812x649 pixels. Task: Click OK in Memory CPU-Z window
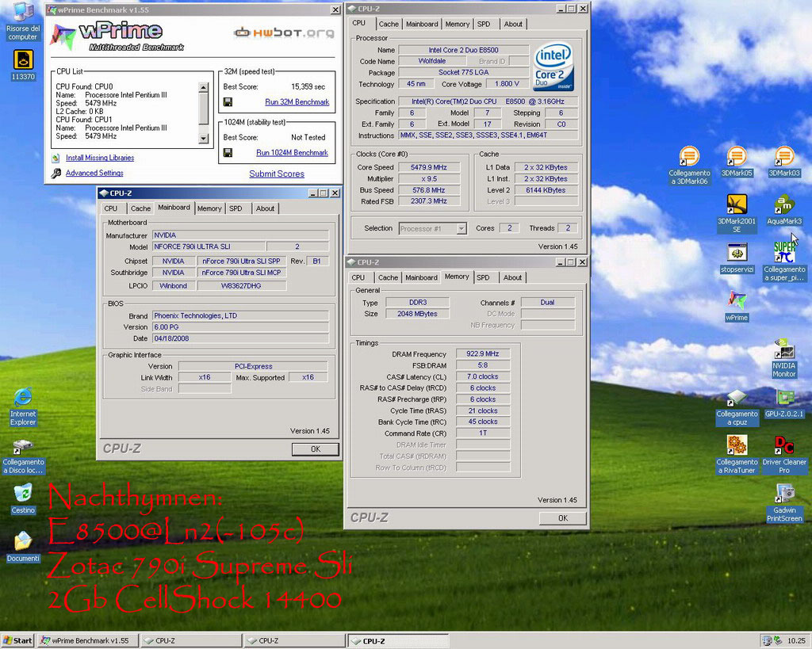point(563,518)
